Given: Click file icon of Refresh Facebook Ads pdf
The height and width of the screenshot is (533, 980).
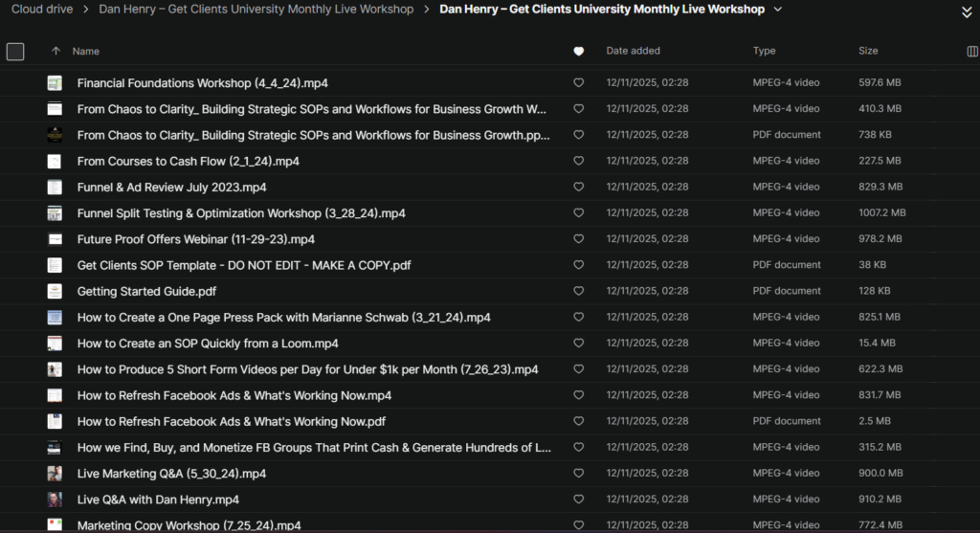Looking at the screenshot, I should click(55, 421).
